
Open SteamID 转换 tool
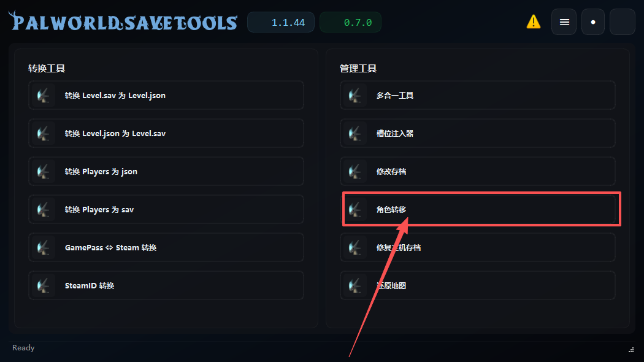[x=166, y=285]
